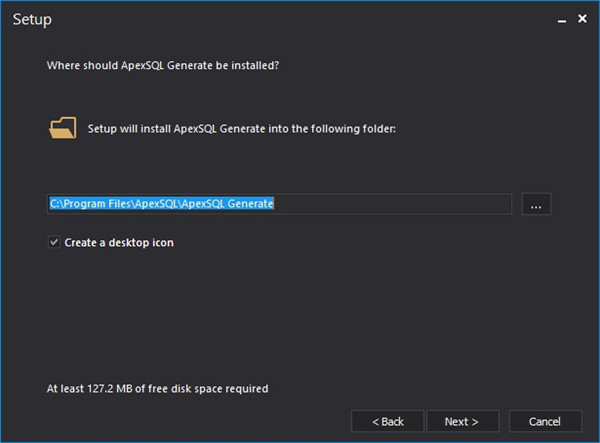Select the 'ApexSQL Generate' folder name in path
The height and width of the screenshot is (443, 600).
click(230, 204)
